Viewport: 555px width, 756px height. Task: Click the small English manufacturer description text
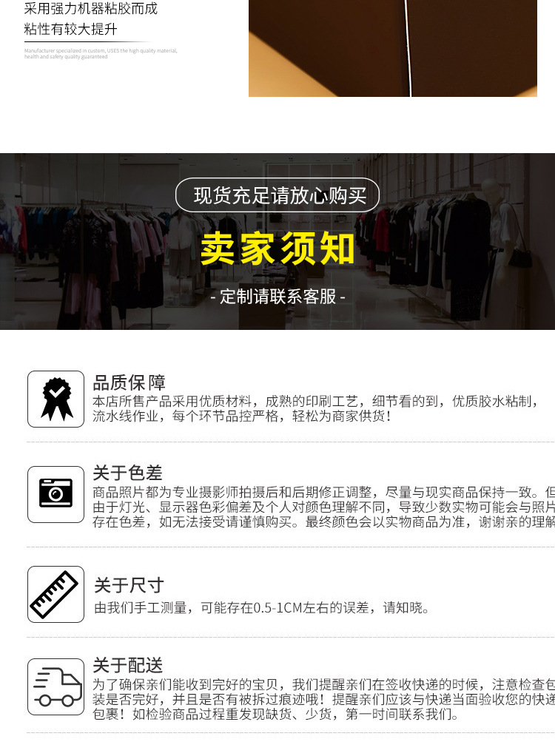click(101, 53)
